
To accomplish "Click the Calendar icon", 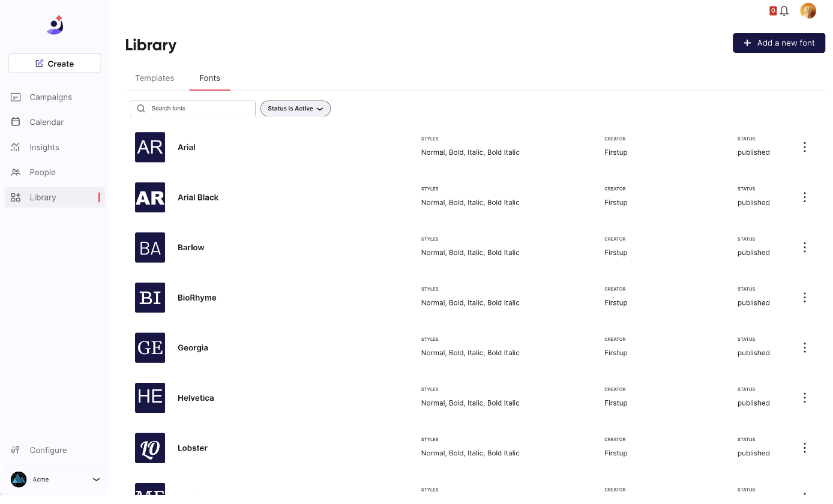I will tap(16, 122).
